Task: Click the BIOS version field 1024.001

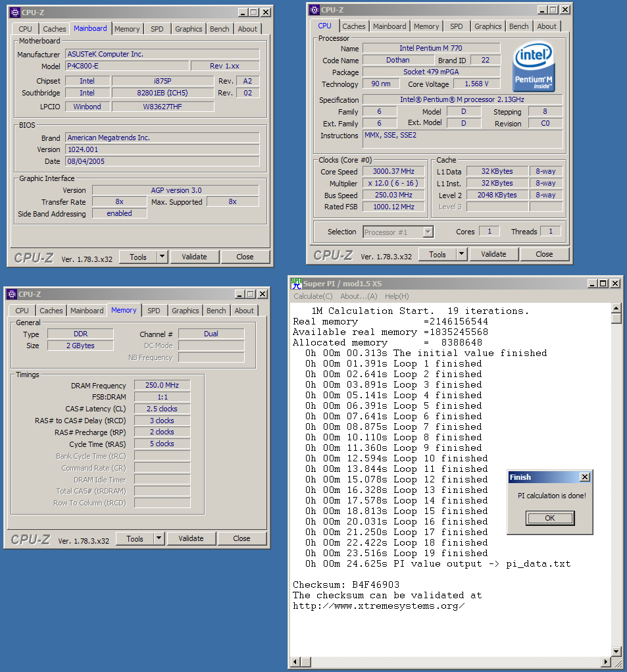Action: coord(163,149)
